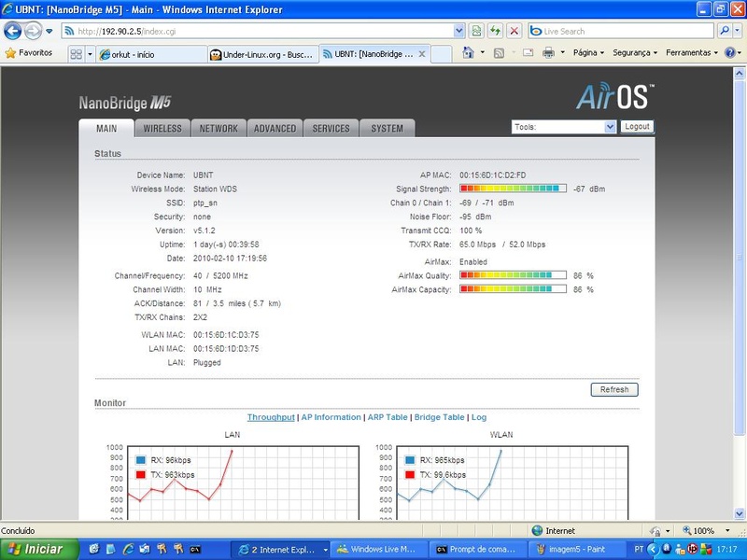Click the Refresh button
This screenshot has width=747, height=560.
click(x=614, y=389)
